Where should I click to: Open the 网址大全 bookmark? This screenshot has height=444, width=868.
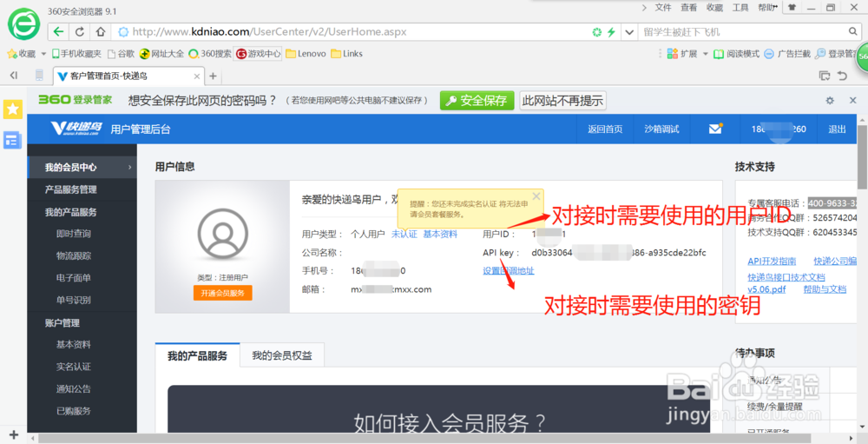(161, 54)
